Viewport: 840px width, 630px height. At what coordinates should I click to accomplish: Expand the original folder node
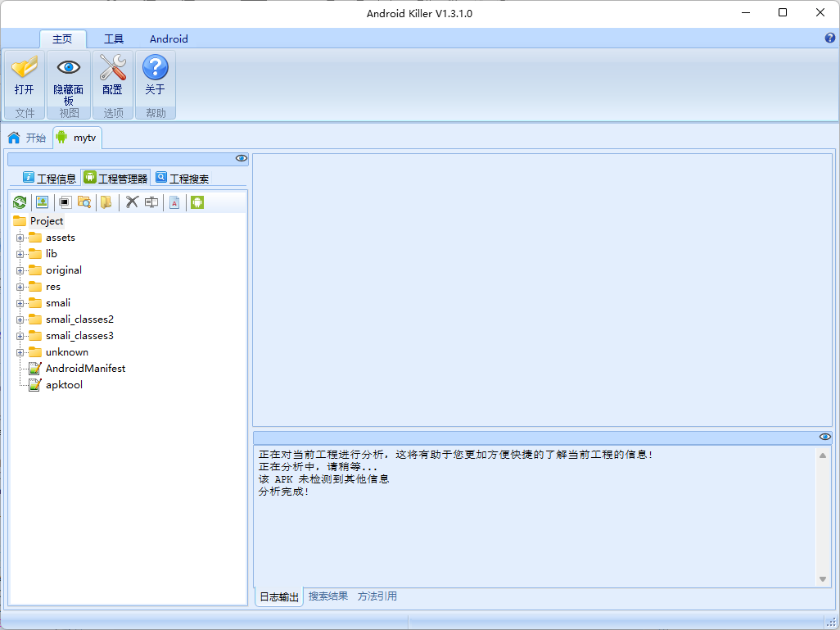20,270
